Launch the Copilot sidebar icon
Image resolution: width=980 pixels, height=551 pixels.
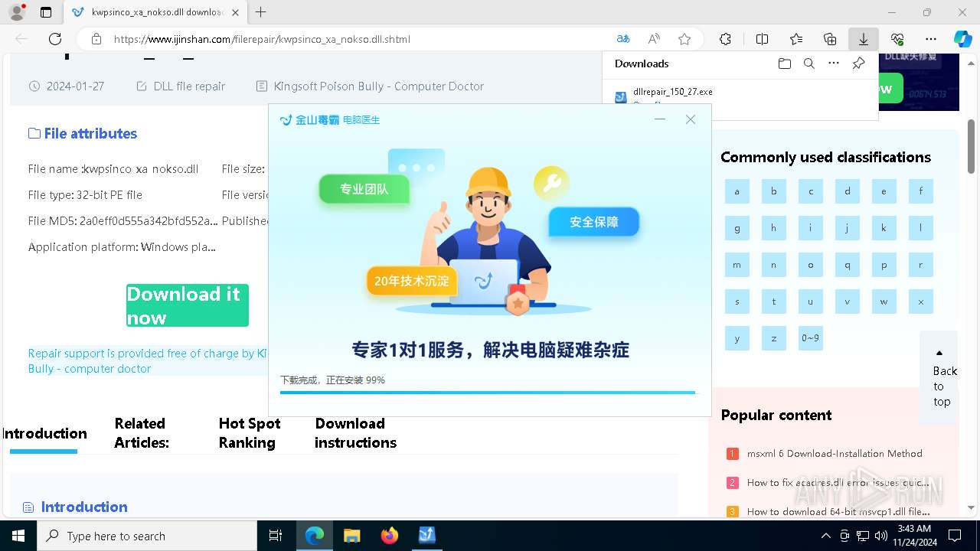pos(962,39)
